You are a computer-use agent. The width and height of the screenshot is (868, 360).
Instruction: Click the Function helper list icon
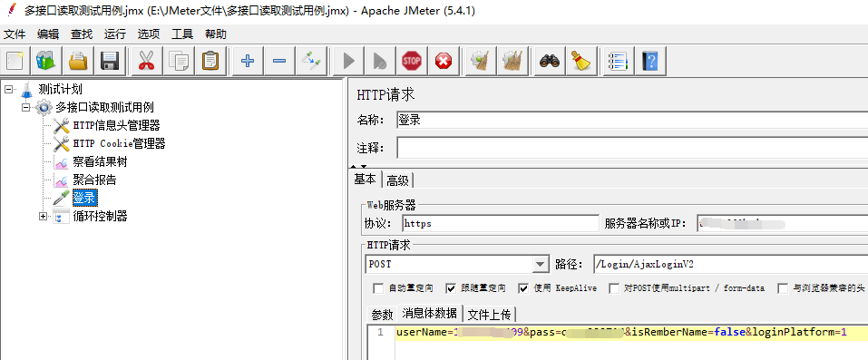coord(619,61)
